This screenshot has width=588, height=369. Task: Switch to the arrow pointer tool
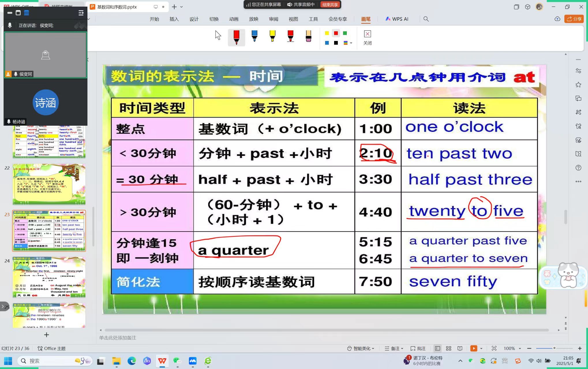pyautogui.click(x=218, y=35)
